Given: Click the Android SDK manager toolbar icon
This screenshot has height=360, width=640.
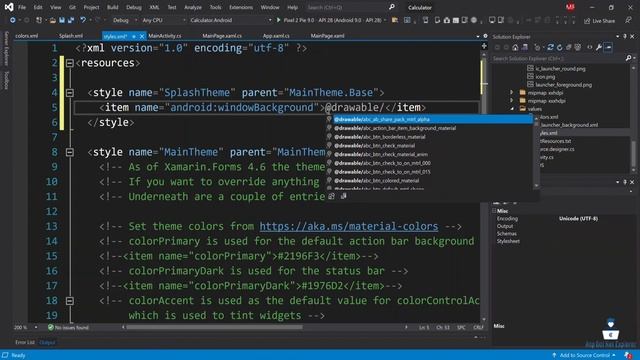Looking at the screenshot, I should 446,20.
